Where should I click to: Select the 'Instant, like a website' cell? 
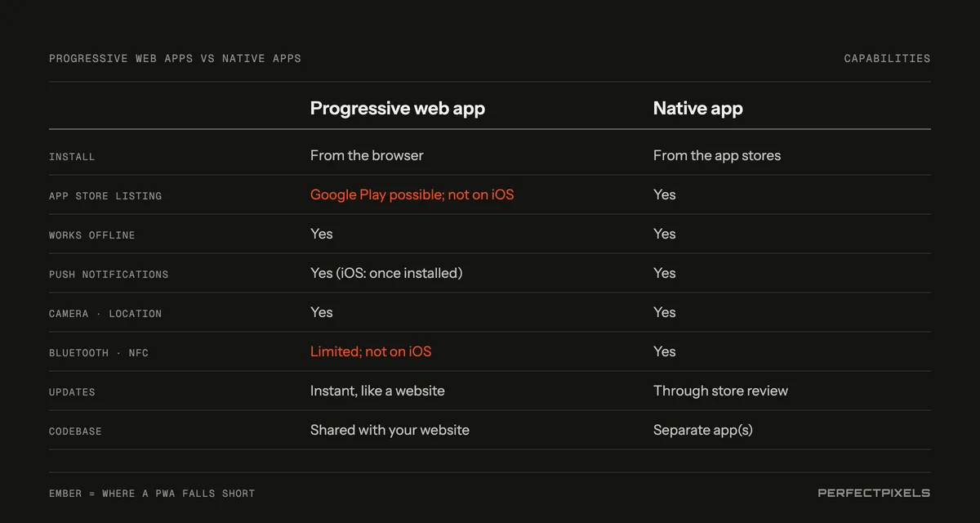[377, 391]
